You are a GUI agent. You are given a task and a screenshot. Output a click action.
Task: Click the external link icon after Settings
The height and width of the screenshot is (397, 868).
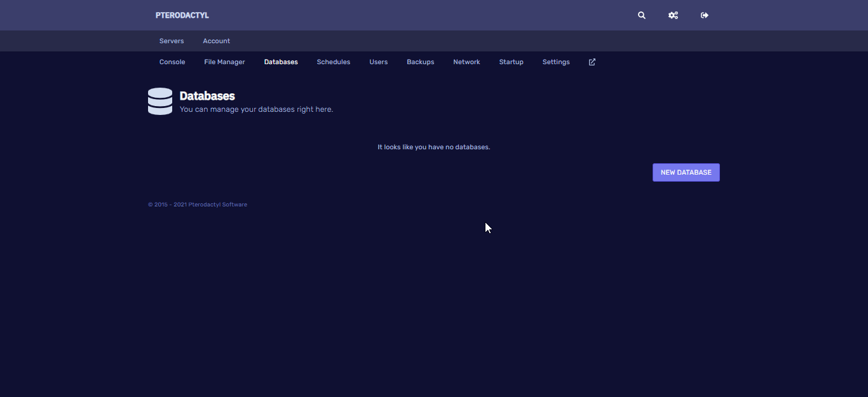(x=592, y=62)
